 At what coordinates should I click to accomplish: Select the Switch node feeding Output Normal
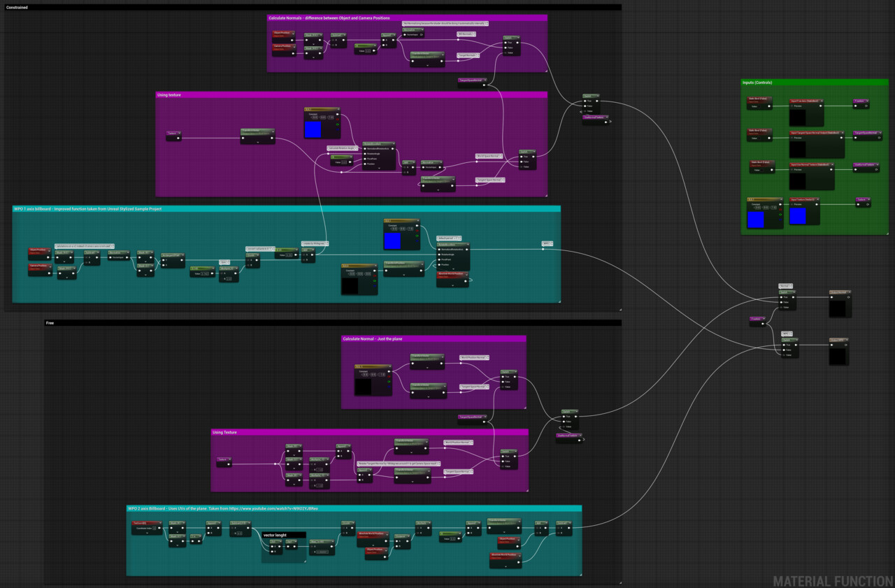click(786, 292)
